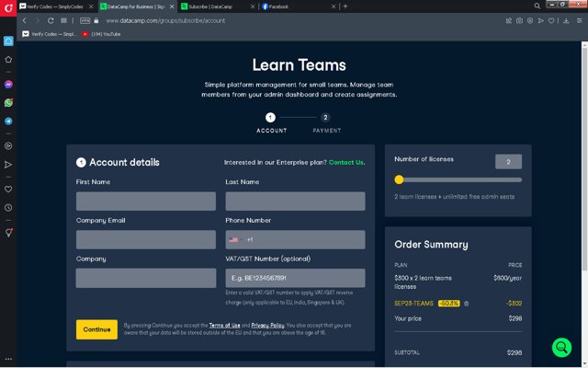Screen dimensions: 588x368
Task: Open the speed dial grid icon
Action: [x=63, y=20]
